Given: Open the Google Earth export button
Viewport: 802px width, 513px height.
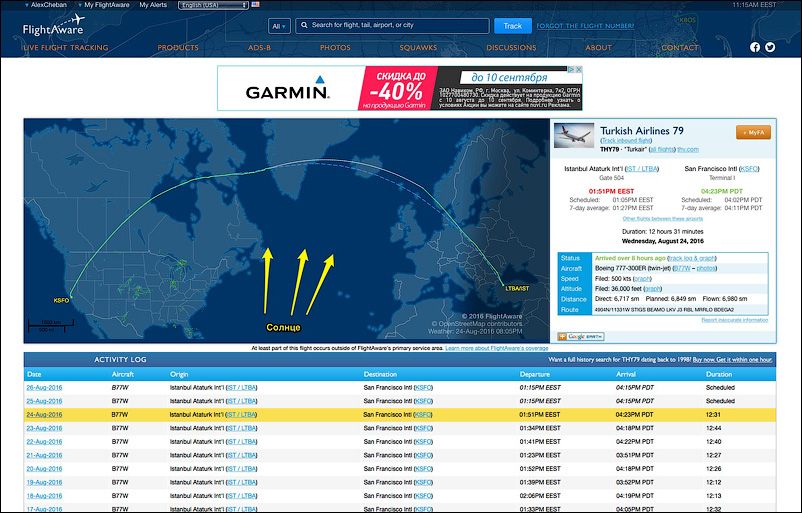Looking at the screenshot, I should click(581, 337).
